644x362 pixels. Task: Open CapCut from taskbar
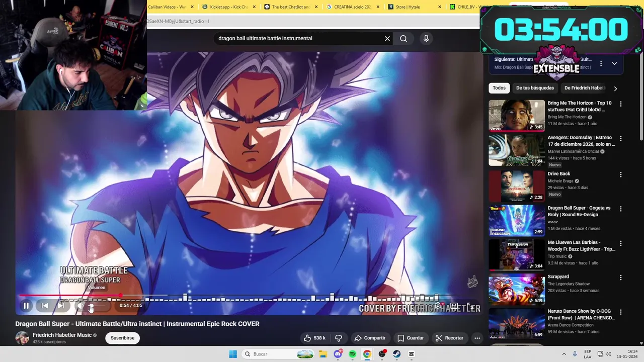tap(412, 354)
